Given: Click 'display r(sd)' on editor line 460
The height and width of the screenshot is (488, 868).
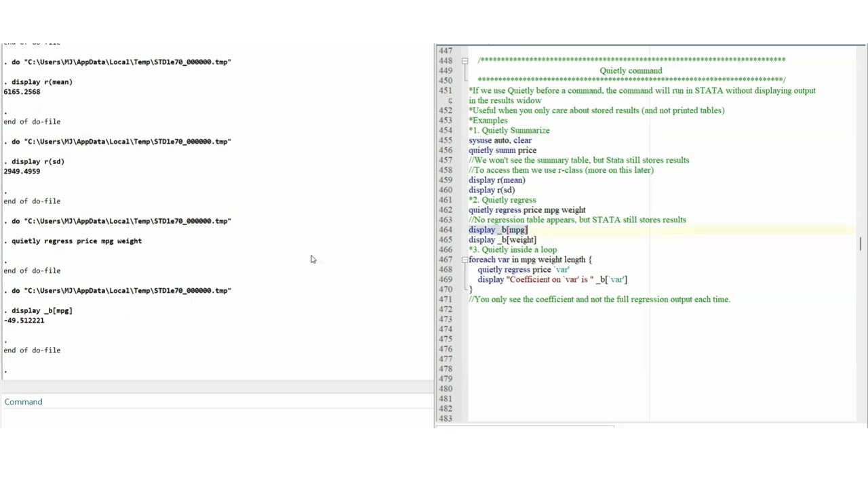Looking at the screenshot, I should click(x=492, y=190).
